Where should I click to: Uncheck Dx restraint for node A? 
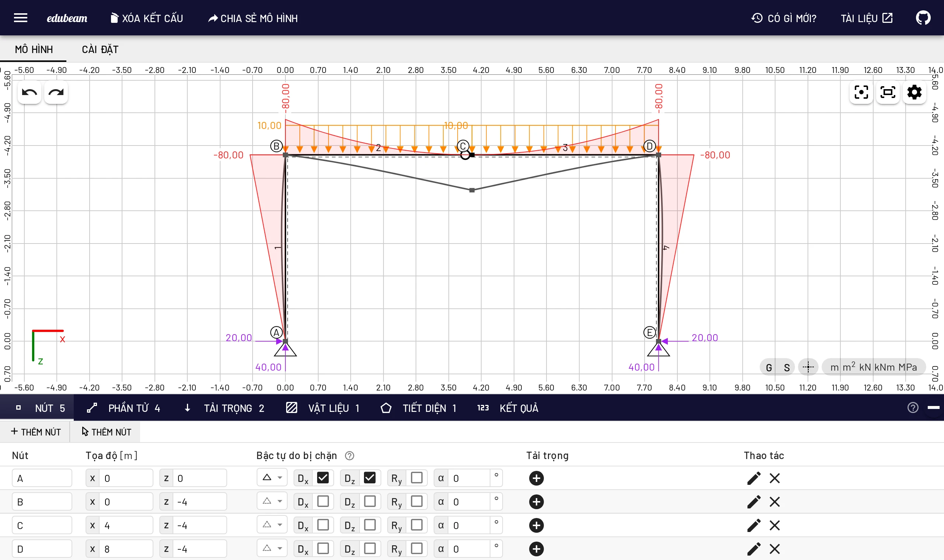323,478
